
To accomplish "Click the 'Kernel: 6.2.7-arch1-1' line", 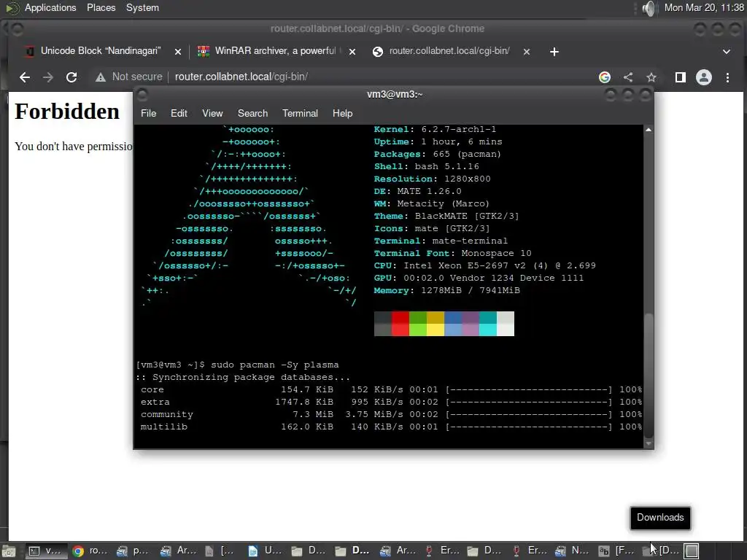I will pos(435,130).
